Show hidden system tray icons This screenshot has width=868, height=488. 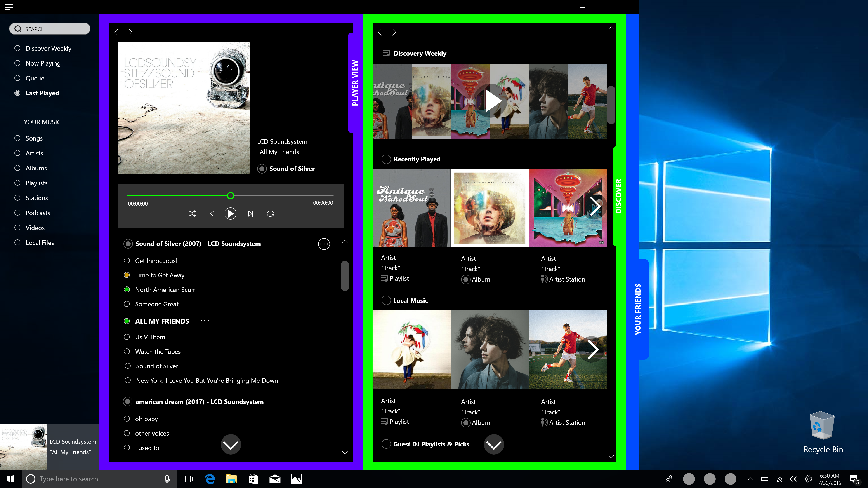pos(750,479)
